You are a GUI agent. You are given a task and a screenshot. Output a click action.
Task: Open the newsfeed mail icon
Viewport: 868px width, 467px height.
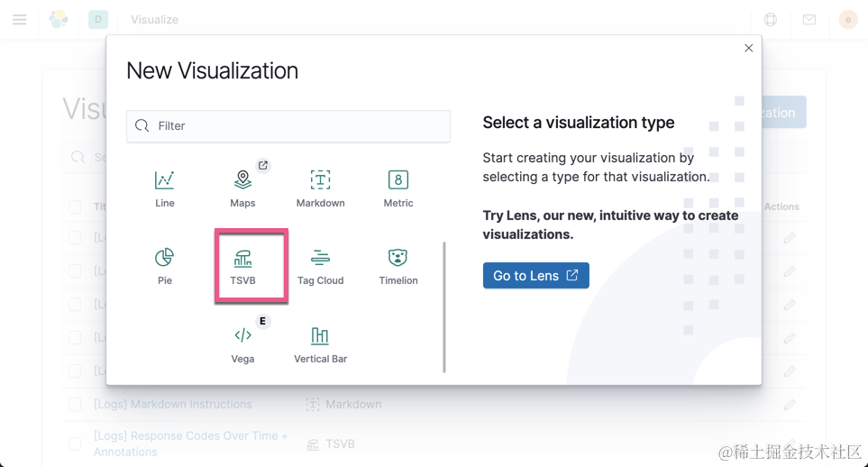[809, 20]
